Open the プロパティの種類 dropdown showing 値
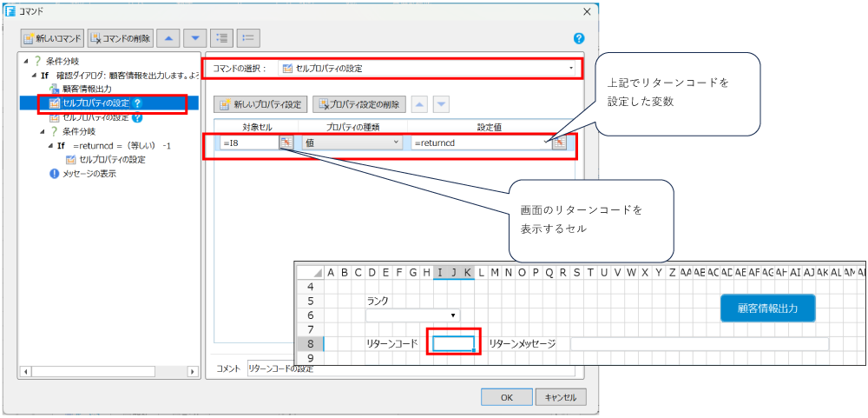The width and height of the screenshot is (868, 418). point(352,143)
